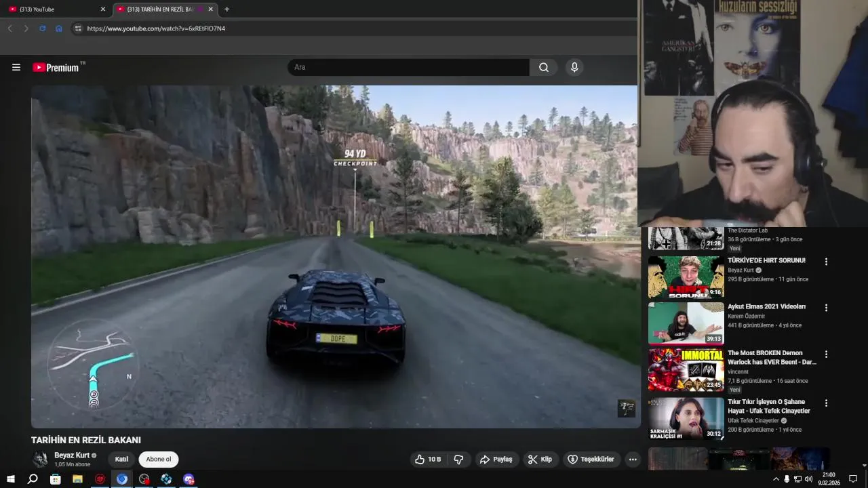868x488 pixels.
Task: Open 'Aykut Elmas 2021 Videoları' thumbnail
Action: tap(686, 323)
